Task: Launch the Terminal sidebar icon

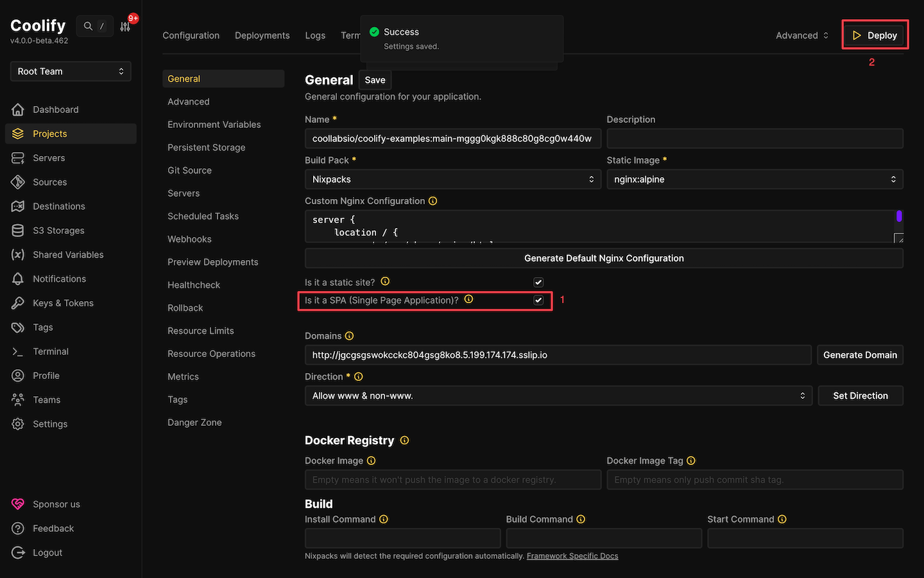Action: [x=18, y=351]
